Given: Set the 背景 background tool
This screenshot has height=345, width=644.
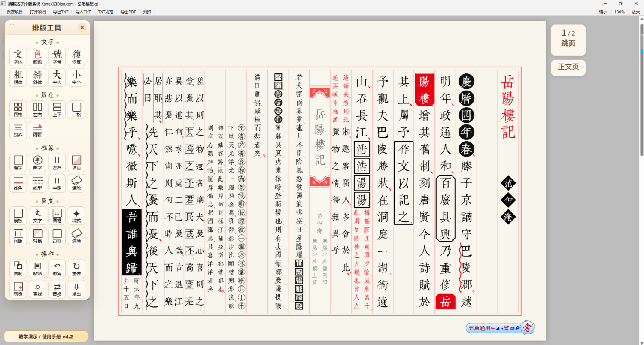Looking at the screenshot, I should coord(38,236).
